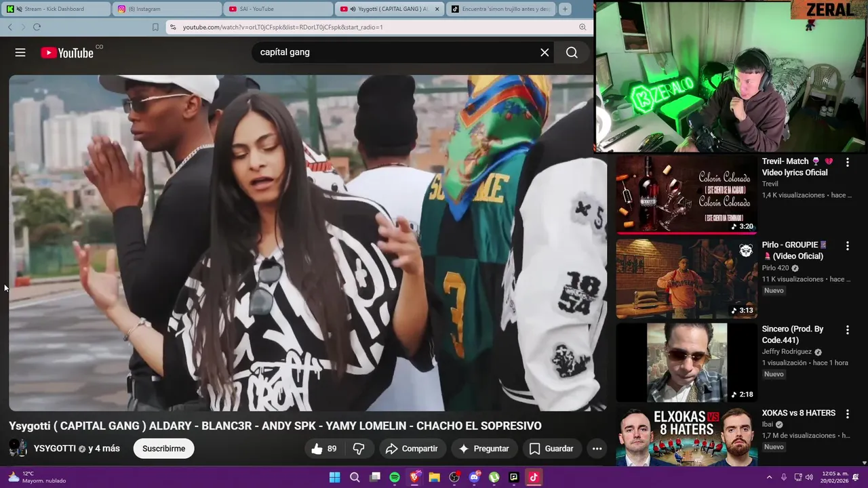
Task: Run search with magnifying glass button
Action: tap(572, 52)
